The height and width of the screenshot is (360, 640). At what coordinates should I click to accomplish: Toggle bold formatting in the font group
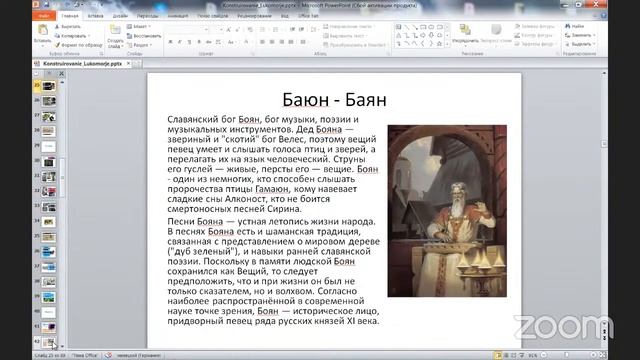pyautogui.click(x=171, y=42)
